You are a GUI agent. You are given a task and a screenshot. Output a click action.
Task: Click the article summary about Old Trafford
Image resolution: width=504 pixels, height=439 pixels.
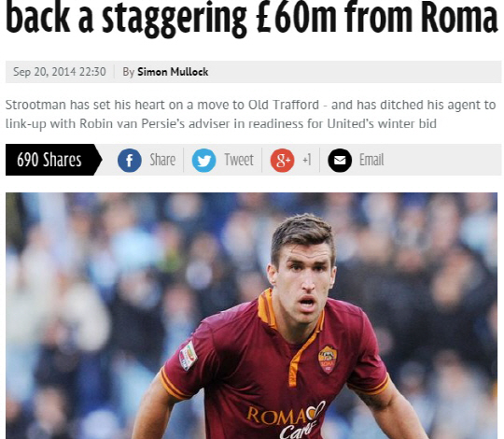251,114
